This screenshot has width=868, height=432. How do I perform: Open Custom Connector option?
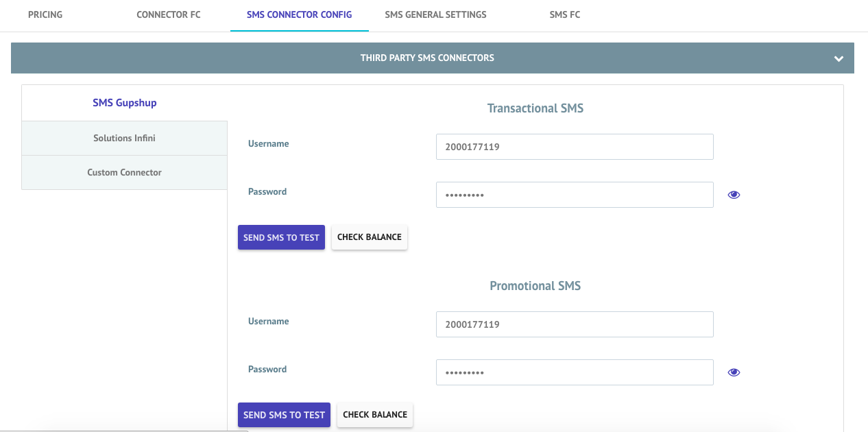coord(125,172)
